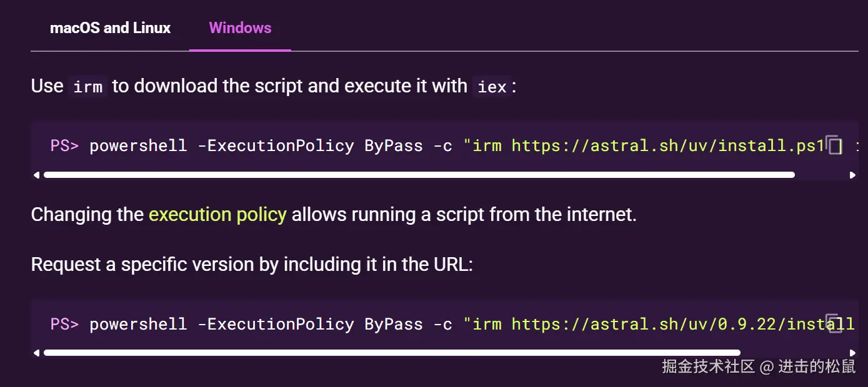This screenshot has width=868, height=387.
Task: Click left scroll arrow of first code block
Action: tap(36, 175)
